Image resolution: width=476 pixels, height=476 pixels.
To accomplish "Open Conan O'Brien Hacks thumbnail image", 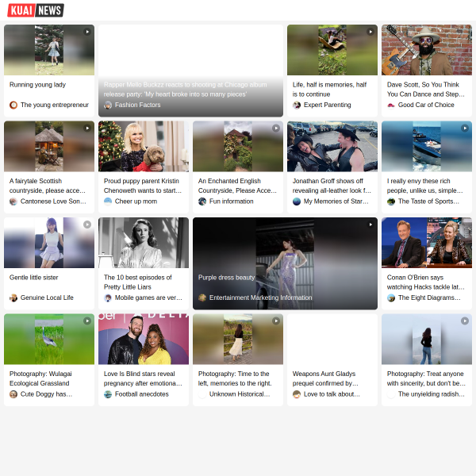I will click(x=427, y=243).
